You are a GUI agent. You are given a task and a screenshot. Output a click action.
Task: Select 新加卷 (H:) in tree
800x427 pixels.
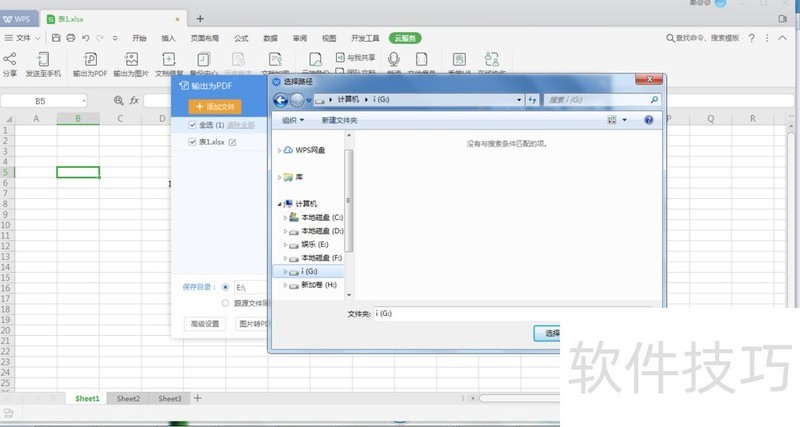coord(319,285)
